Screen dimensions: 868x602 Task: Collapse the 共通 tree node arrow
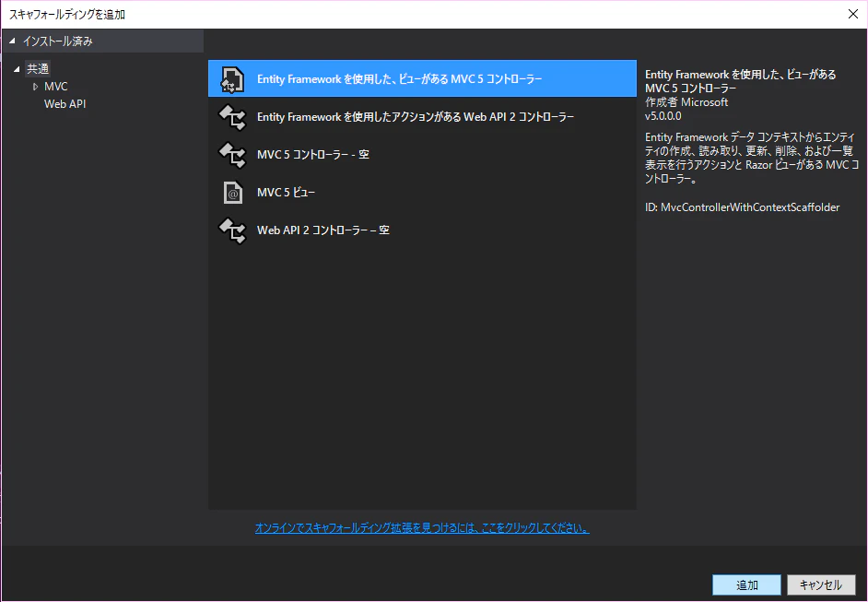click(17, 69)
